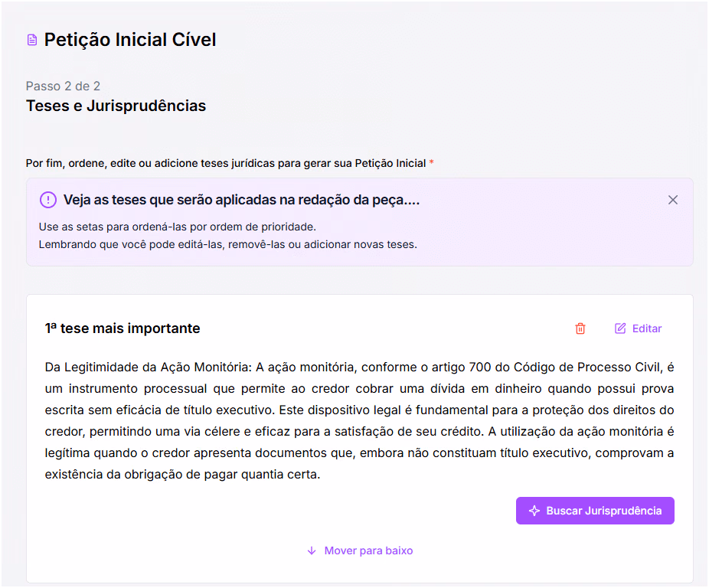Click the 'Use as setas para ordená-las' hint
Viewport: 709px width, 588px height.
178,227
